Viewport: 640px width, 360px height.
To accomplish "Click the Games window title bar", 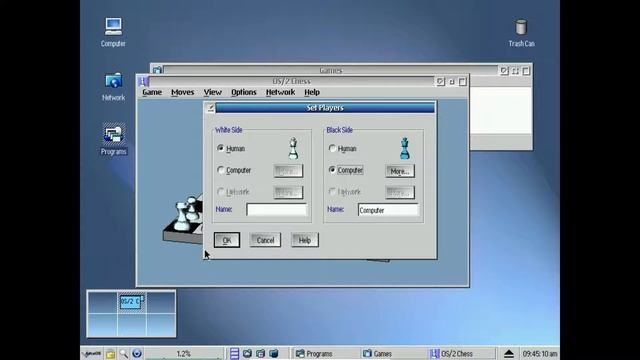I will 330,70.
